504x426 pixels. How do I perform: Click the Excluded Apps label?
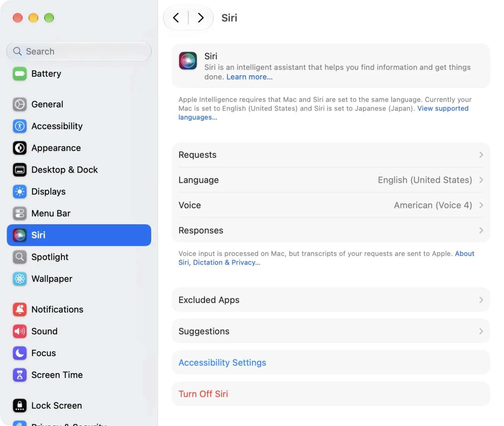coord(209,300)
